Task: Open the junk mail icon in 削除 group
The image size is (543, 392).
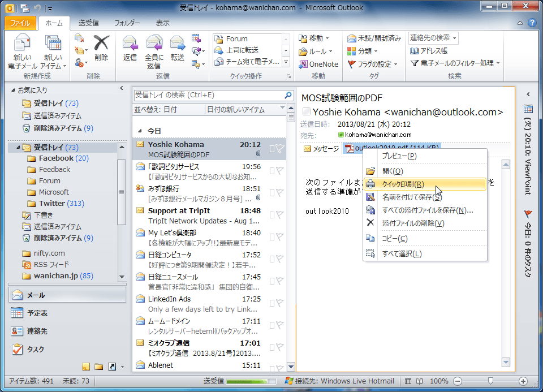Action: pos(81,63)
